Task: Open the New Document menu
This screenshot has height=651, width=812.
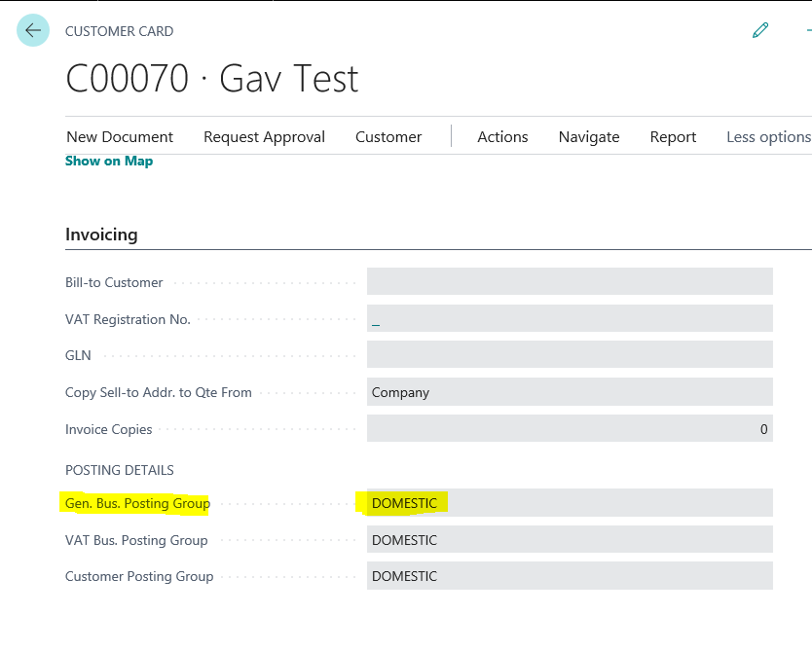Action: tap(120, 137)
